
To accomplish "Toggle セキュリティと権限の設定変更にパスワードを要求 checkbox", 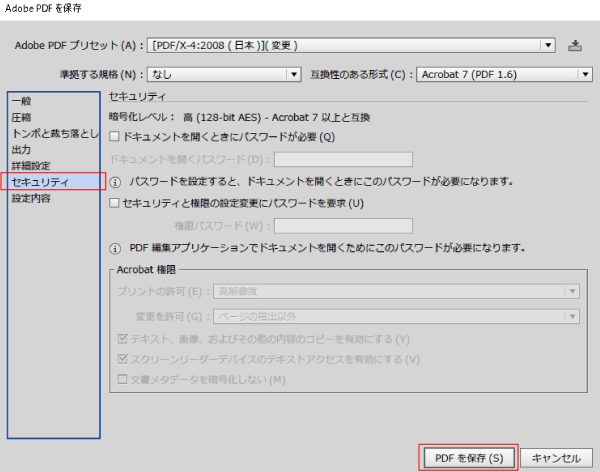I will pos(114,203).
